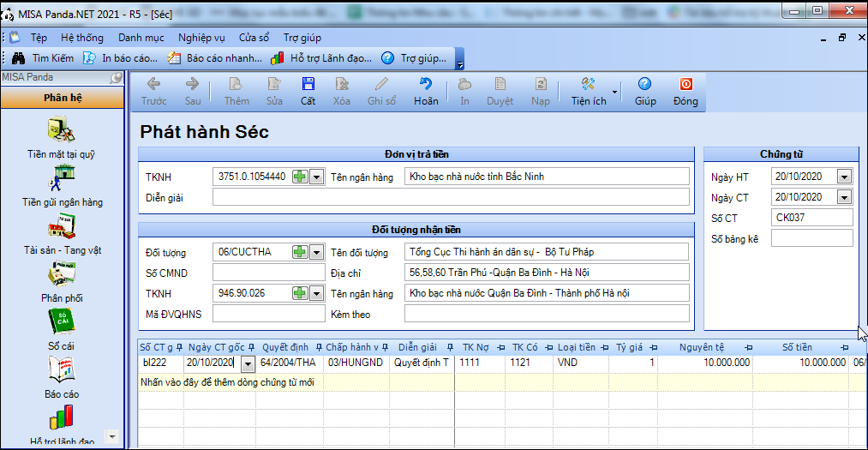
Task: Click the Kèm theo input field
Action: (547, 313)
